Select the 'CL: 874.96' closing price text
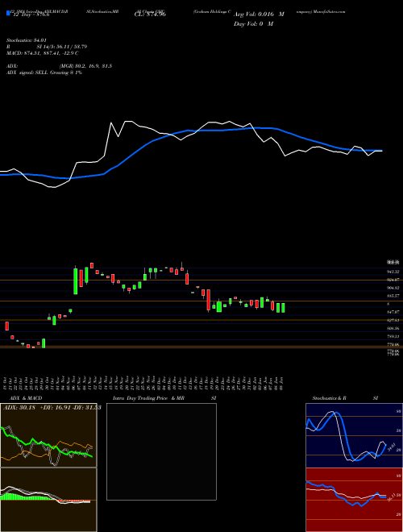 (x=149, y=15)
